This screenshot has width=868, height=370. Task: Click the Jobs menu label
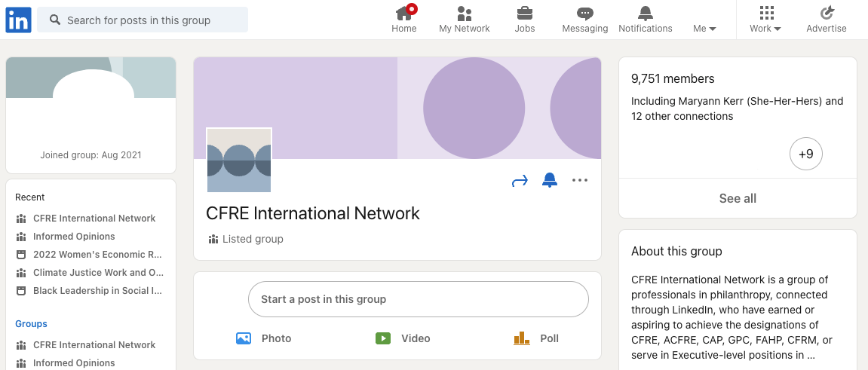pos(525,29)
